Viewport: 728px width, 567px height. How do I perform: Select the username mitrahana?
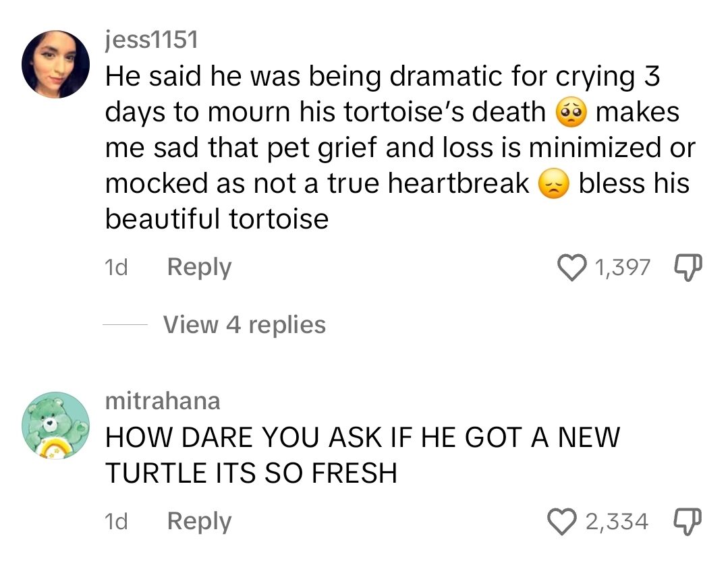[x=162, y=400]
